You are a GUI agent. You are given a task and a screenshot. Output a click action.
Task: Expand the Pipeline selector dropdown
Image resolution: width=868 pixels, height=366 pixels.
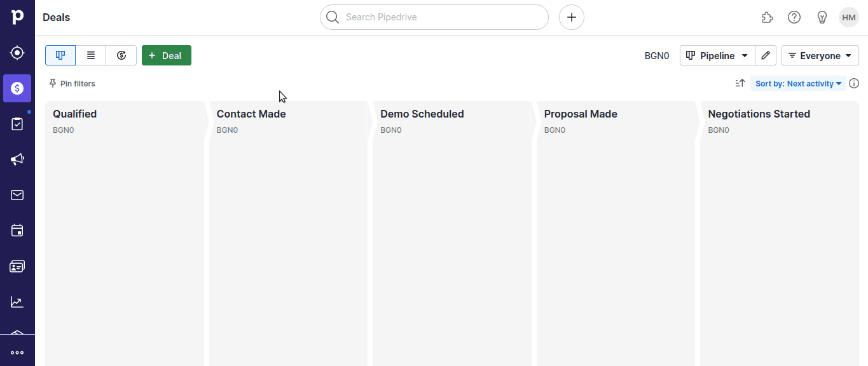[x=717, y=56]
